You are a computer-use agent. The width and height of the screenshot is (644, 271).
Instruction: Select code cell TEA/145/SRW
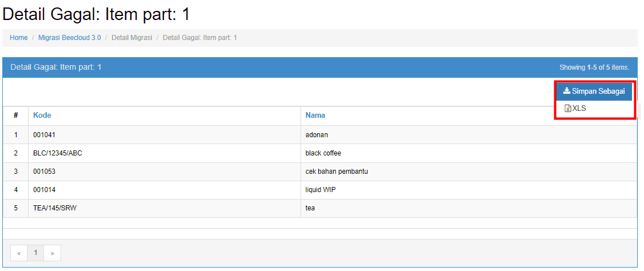coord(165,209)
